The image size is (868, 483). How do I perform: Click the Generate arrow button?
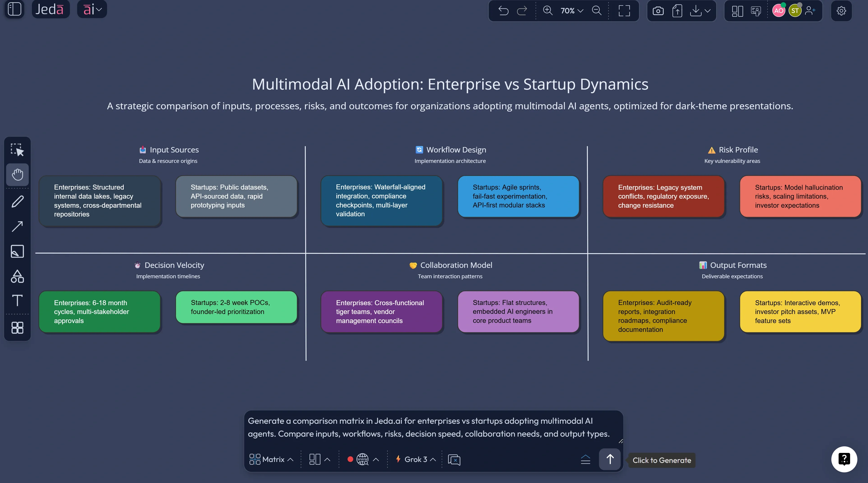[x=610, y=459]
